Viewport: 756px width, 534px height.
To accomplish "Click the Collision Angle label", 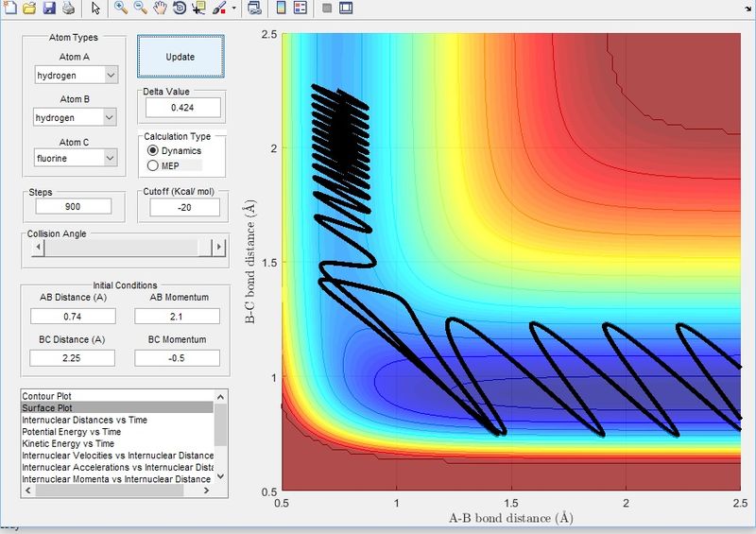I will 57,233.
